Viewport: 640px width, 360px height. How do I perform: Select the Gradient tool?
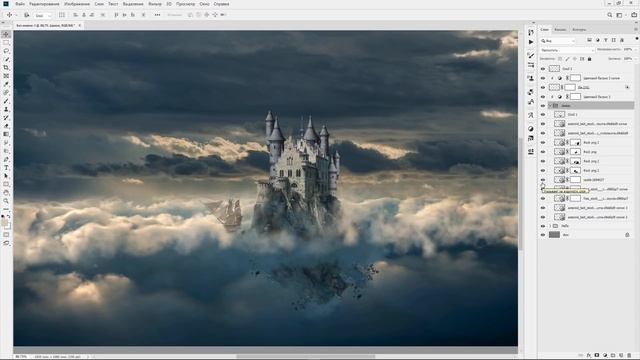[6, 134]
